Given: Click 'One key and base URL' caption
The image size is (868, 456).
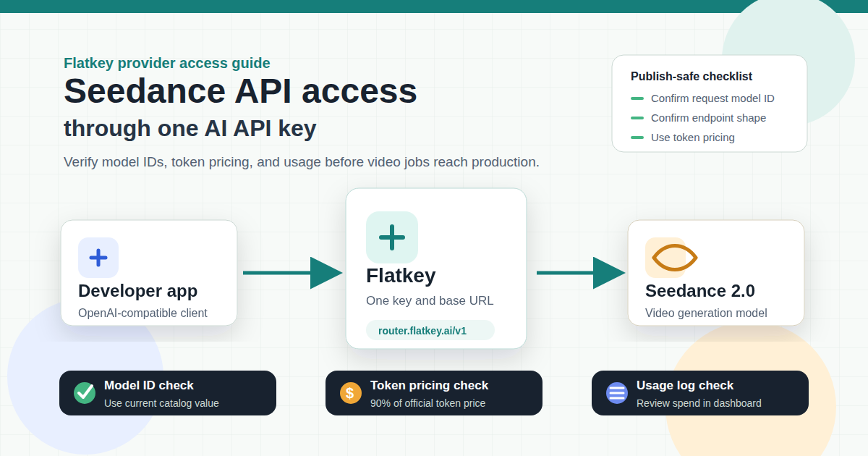Looking at the screenshot, I should [x=430, y=300].
